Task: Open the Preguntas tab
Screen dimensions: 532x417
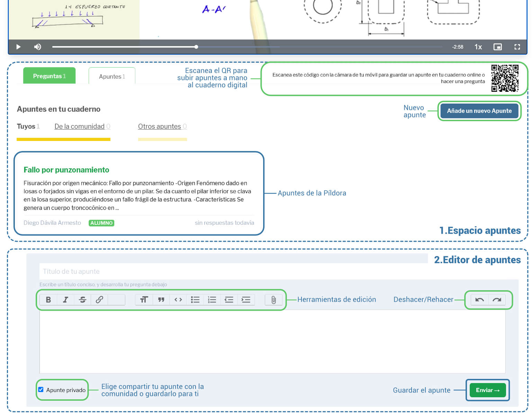Action: 49,76
